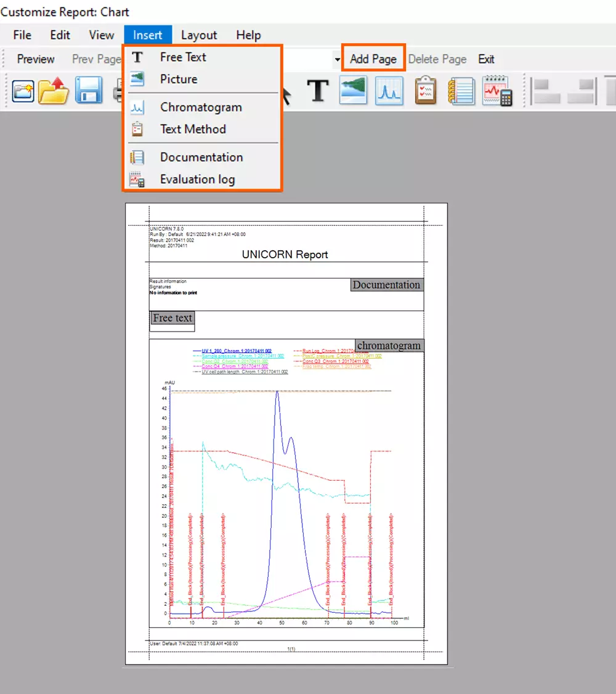Click the Documentation toolbar icon
This screenshot has width=616, height=694.
tap(460, 91)
